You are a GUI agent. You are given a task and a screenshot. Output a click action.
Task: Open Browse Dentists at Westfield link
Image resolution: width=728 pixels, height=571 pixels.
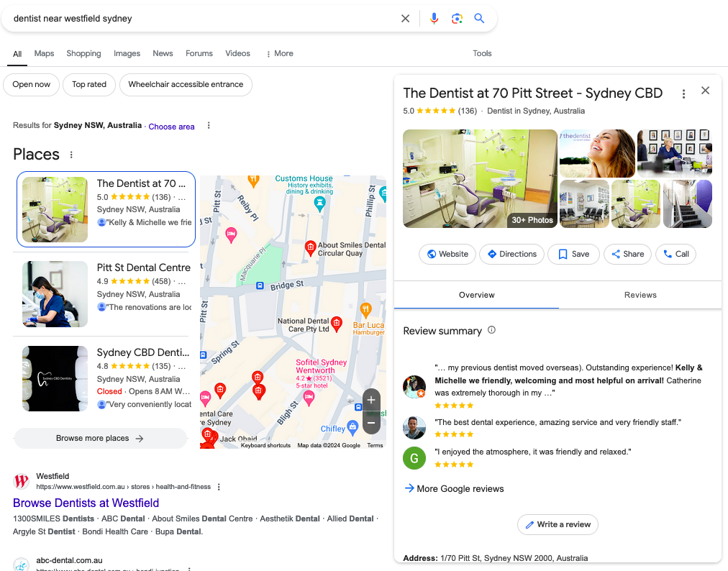86,503
